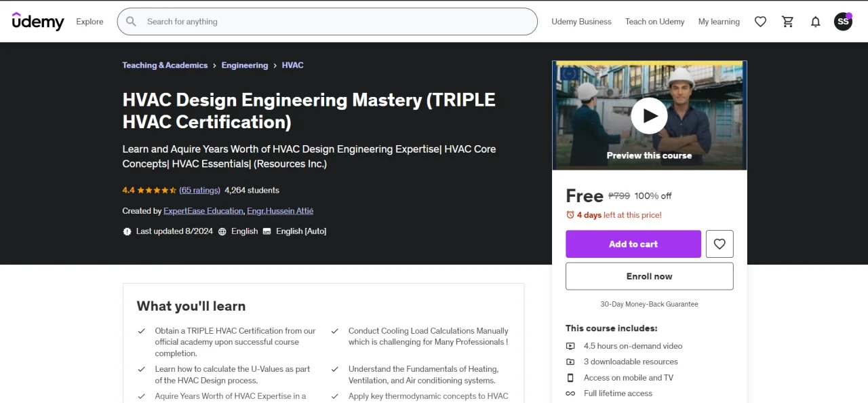The width and height of the screenshot is (868, 403).
Task: Click the struck-through ₱799 price
Action: (619, 195)
